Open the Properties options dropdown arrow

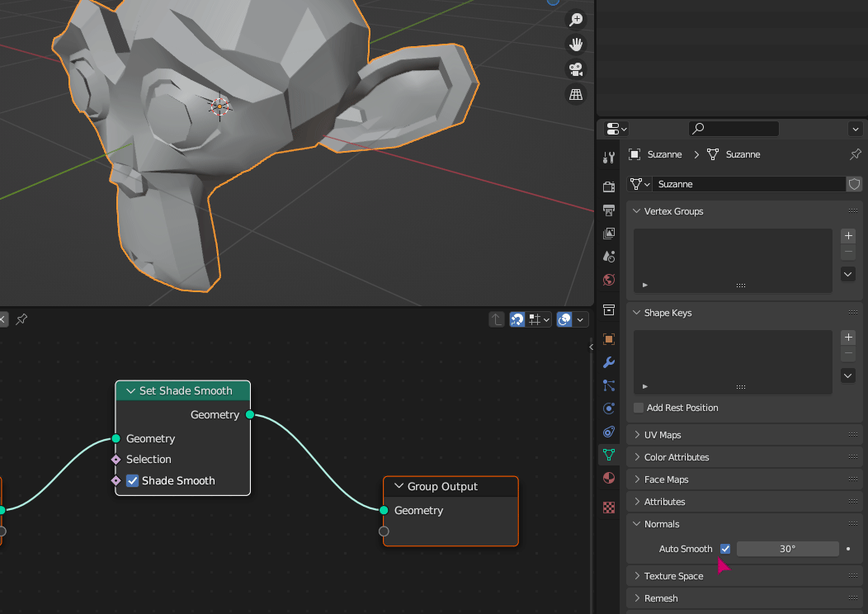coord(856,129)
